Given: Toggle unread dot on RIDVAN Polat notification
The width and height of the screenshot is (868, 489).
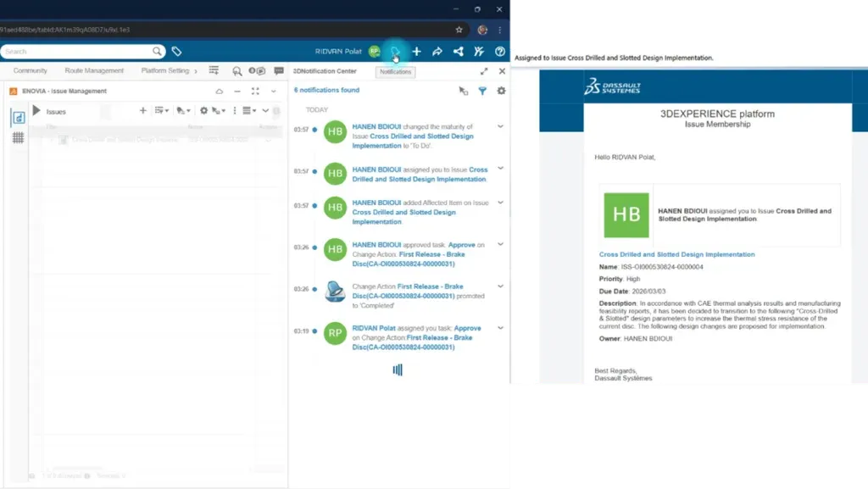Looking at the screenshot, I should click(314, 331).
